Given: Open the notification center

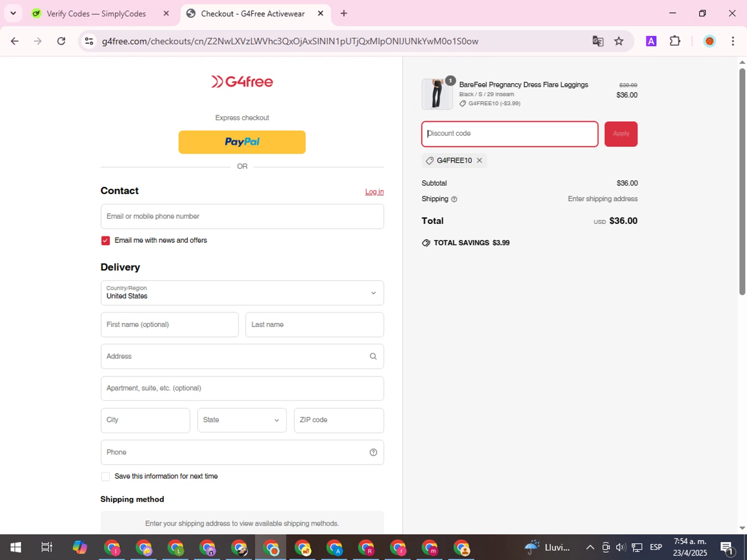Looking at the screenshot, I should point(727,548).
